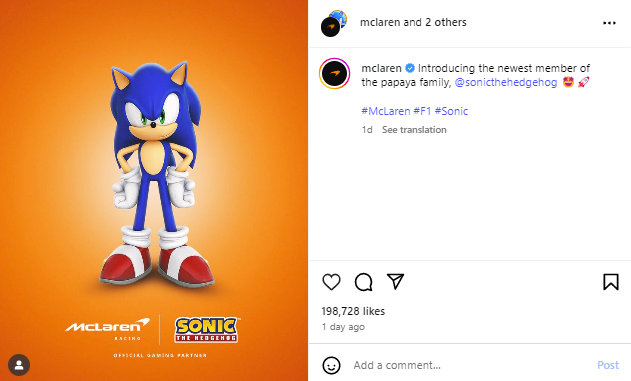Image resolution: width=631 pixels, height=381 pixels.
Task: Open the three-dot more options menu
Action: point(609,23)
